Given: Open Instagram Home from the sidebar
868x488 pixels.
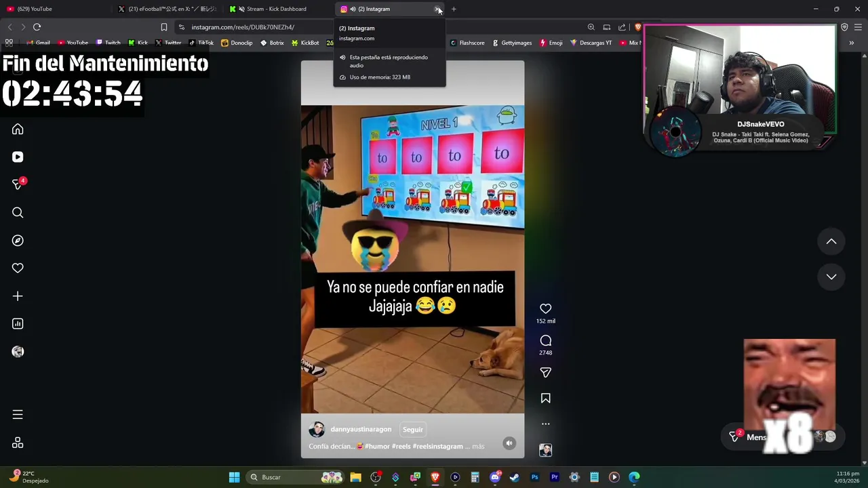Looking at the screenshot, I should click(x=18, y=129).
